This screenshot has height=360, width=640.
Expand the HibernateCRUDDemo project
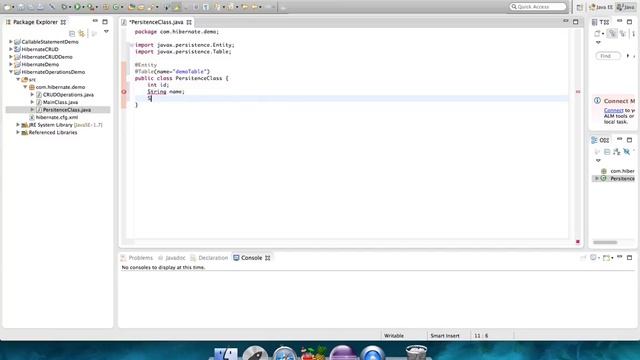click(11, 57)
